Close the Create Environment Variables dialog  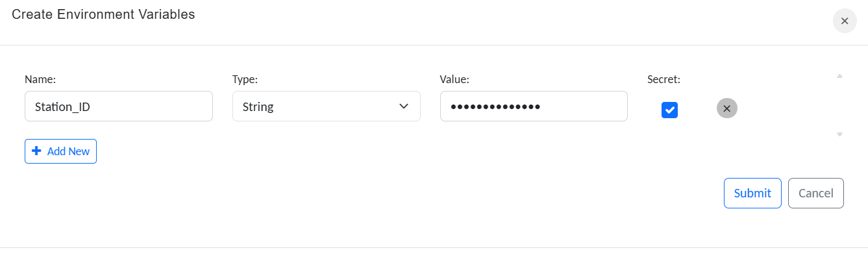pos(844,21)
